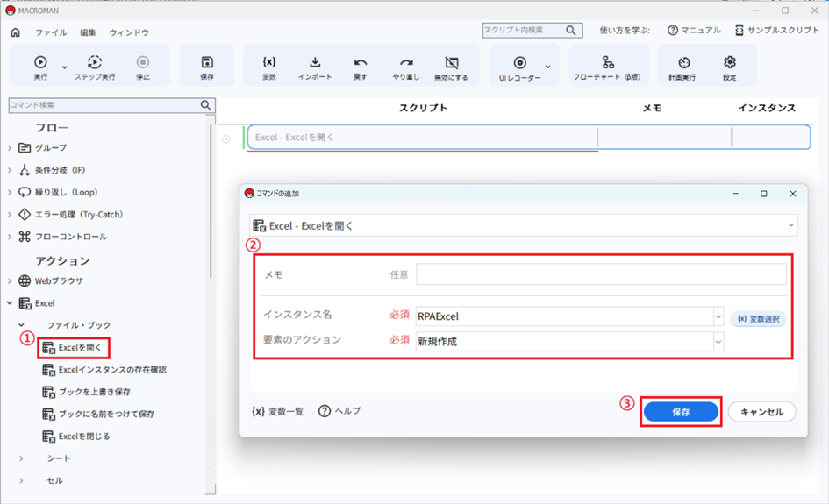
Task: Open the インスタンス名 dropdown
Action: [x=718, y=316]
